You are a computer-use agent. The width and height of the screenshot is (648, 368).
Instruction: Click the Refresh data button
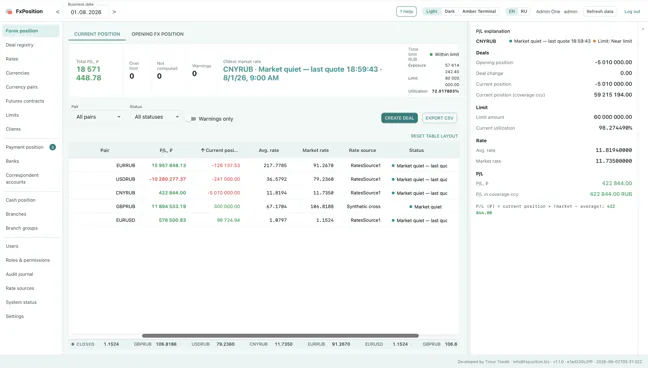coord(600,12)
